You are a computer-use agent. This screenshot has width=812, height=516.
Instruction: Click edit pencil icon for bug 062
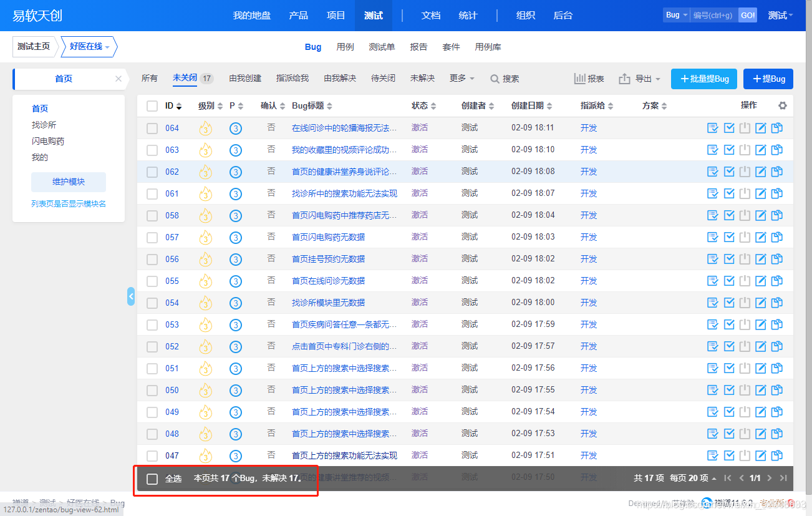pyautogui.click(x=761, y=172)
